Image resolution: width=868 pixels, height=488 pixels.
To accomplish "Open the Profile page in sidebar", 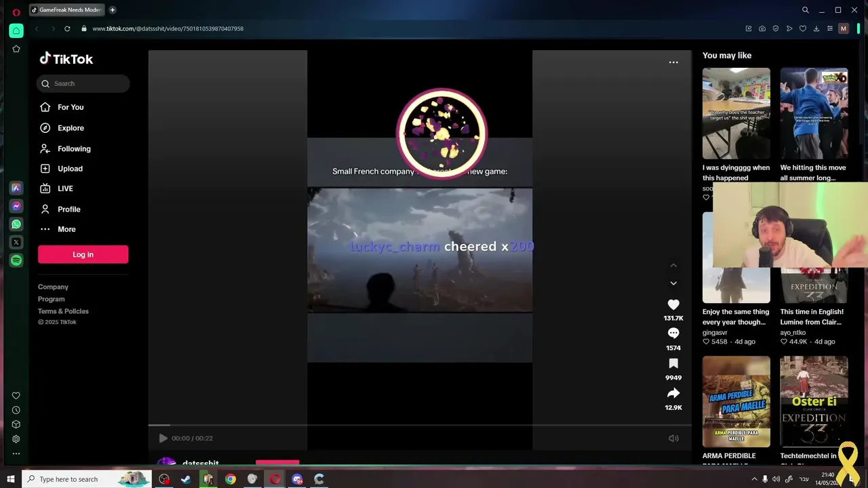I will [x=68, y=209].
